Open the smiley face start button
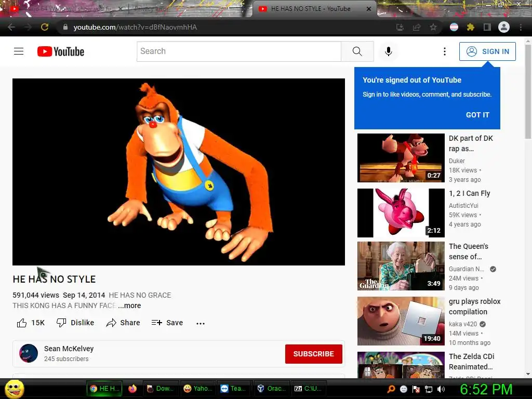This screenshot has width=532, height=399. [15, 389]
